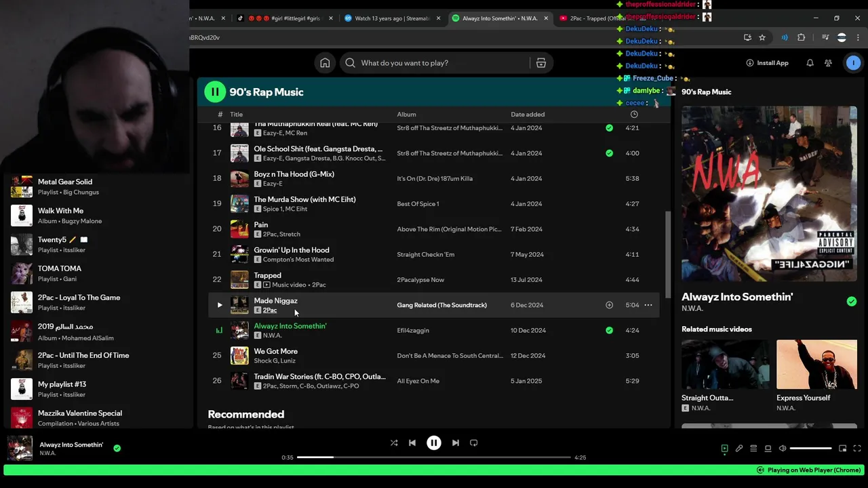Open 2Pac - Loyal To The Game playlist

click(x=98, y=302)
